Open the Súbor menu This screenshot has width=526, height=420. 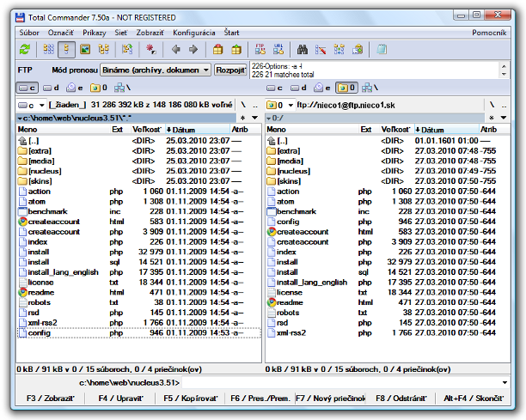click(29, 33)
